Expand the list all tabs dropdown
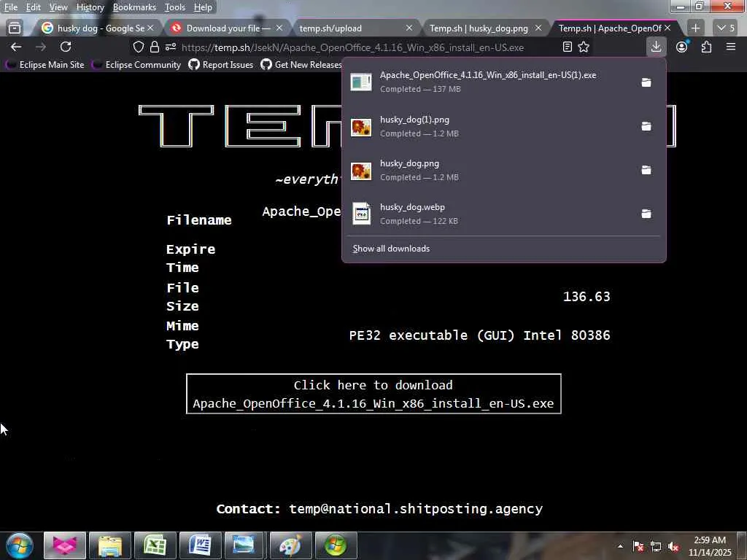 tap(727, 28)
